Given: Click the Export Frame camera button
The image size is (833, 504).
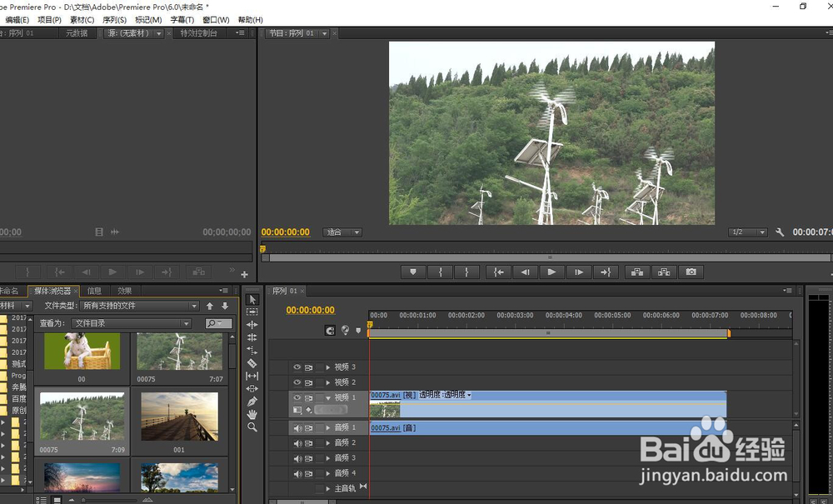Looking at the screenshot, I should tap(691, 272).
